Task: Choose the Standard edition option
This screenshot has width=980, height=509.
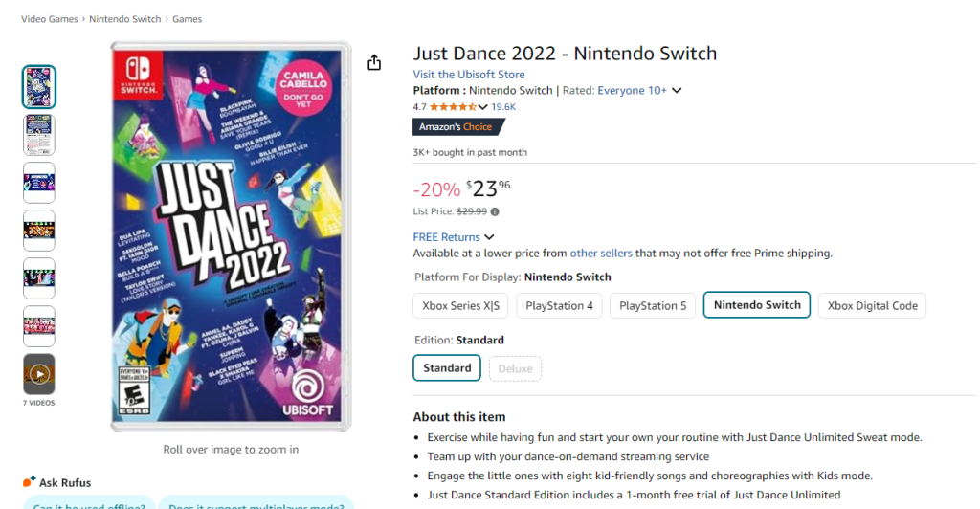Action: [x=447, y=367]
